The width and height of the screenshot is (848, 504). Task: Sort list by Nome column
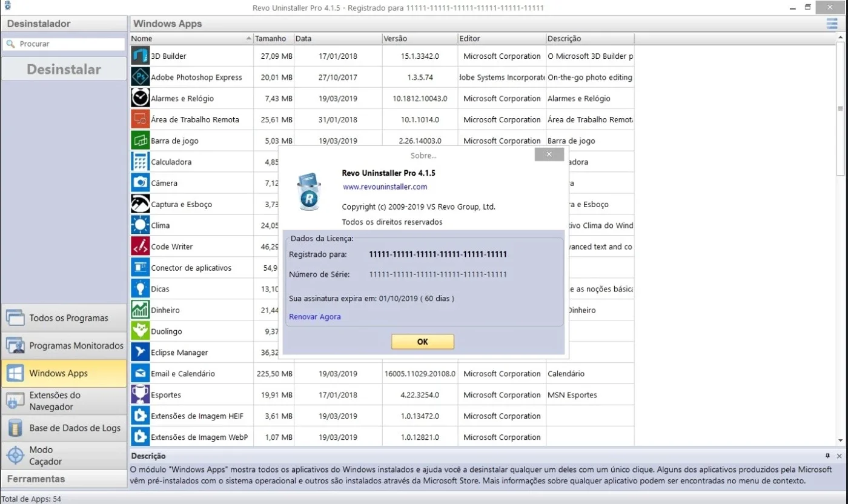(191, 38)
